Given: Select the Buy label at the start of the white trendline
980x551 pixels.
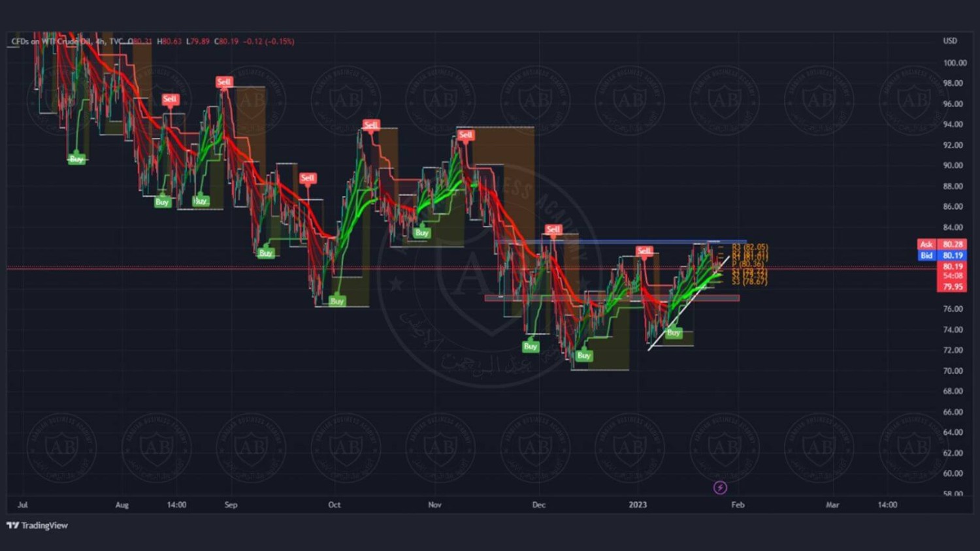Looking at the screenshot, I should tap(674, 332).
